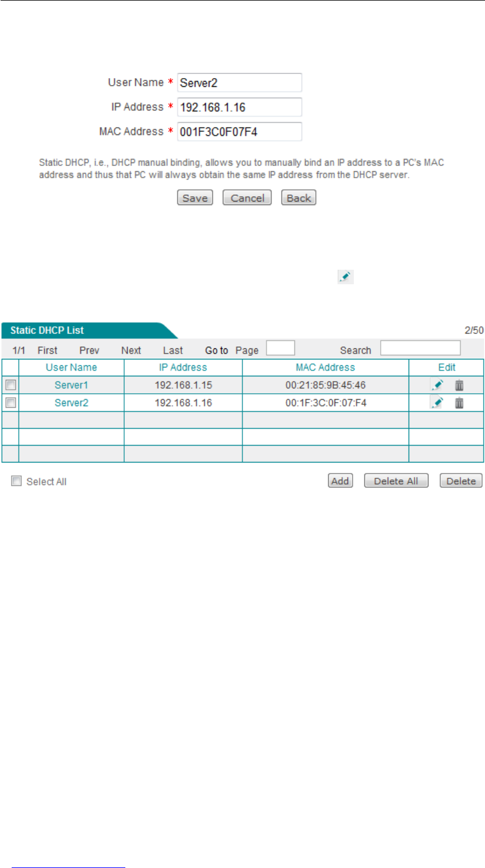
Task: Tick the checkbox for Server1 row
Action: point(10,384)
